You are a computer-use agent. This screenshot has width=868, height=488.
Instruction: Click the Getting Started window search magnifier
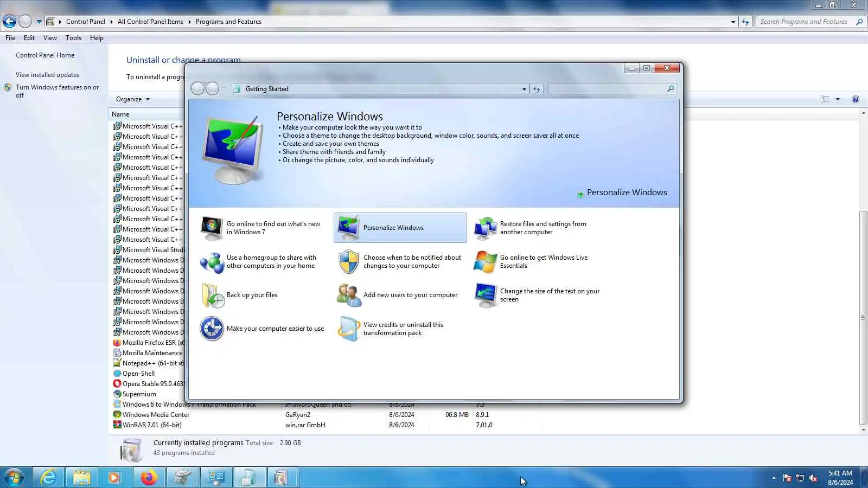(671, 89)
